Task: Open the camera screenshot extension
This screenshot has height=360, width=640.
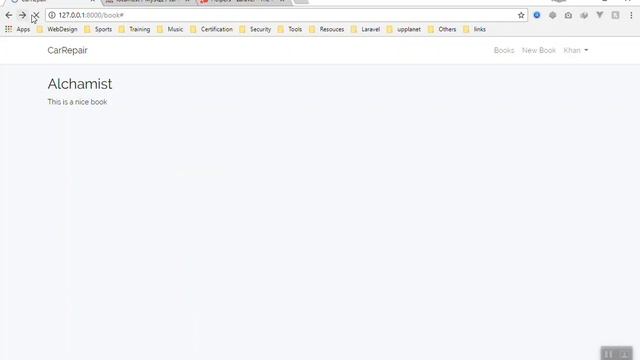Action: click(x=568, y=15)
